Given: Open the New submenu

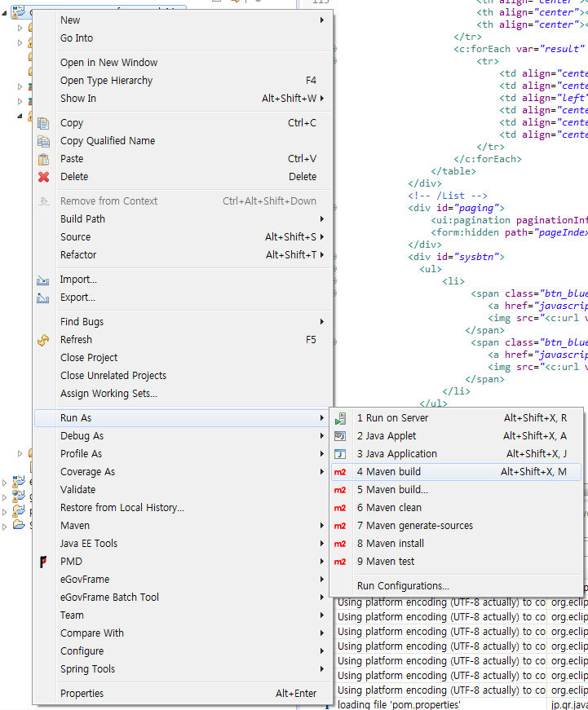Looking at the screenshot, I should click(x=183, y=20).
